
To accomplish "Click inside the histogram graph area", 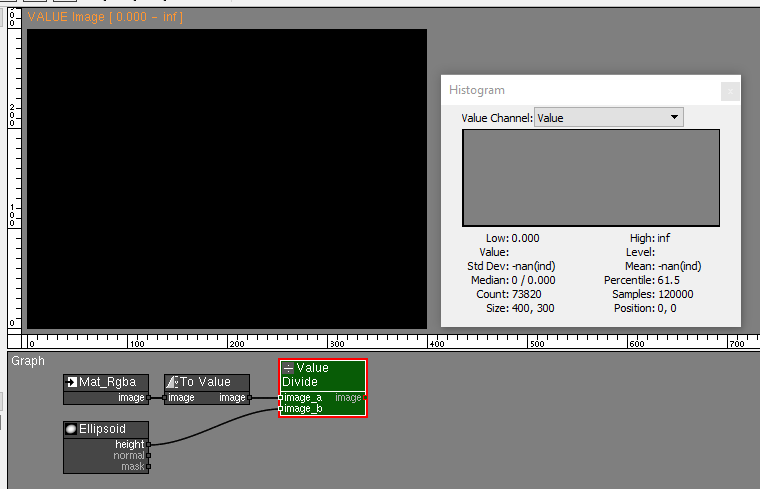I will point(590,177).
